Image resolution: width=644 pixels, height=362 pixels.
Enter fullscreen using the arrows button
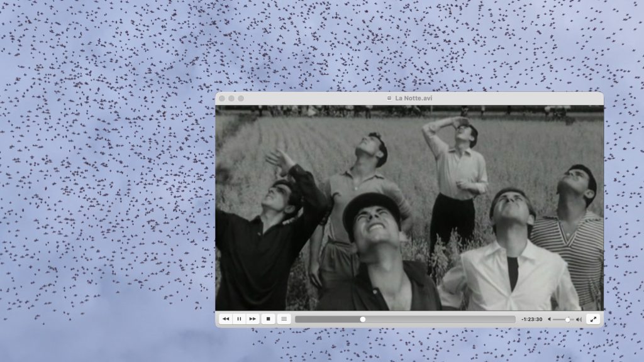(593, 319)
